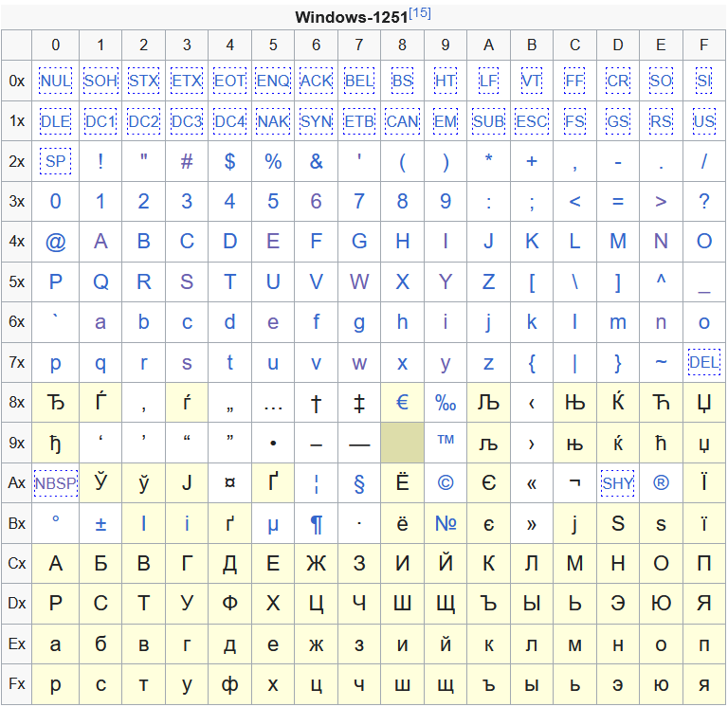Click the lowercase ы cell in row Fx

(x=532, y=684)
